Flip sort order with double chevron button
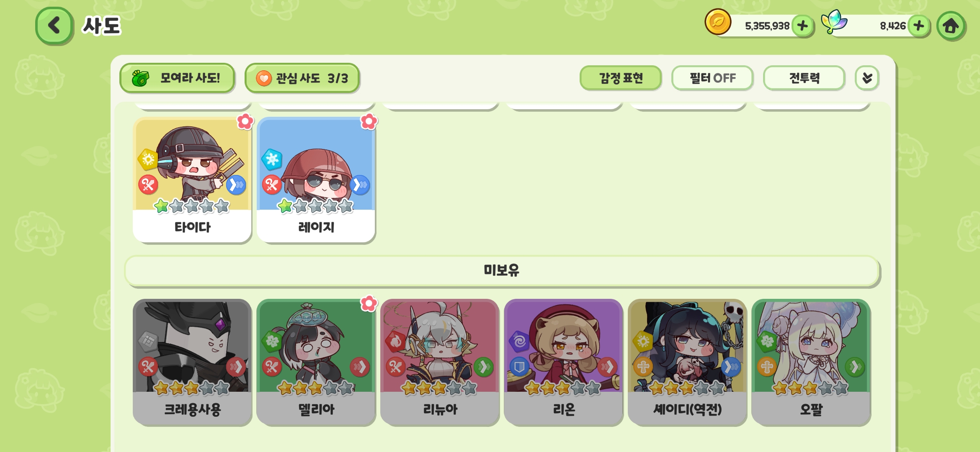The width and height of the screenshot is (980, 452). pos(867,78)
